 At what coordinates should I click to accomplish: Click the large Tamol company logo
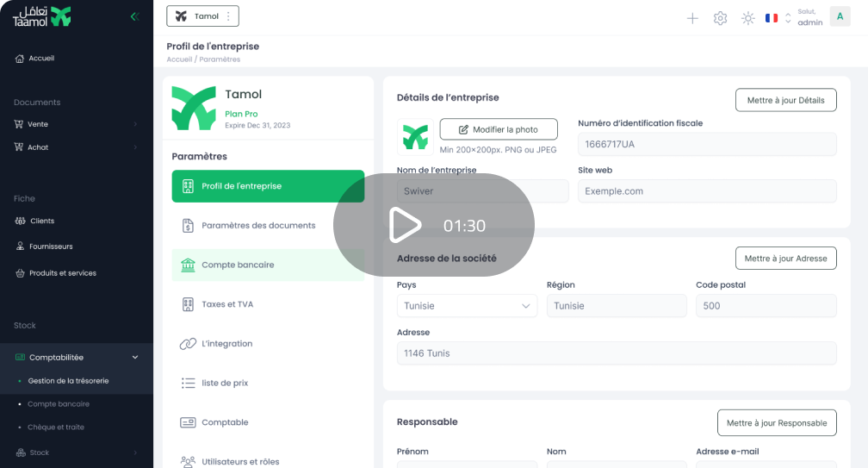click(194, 108)
